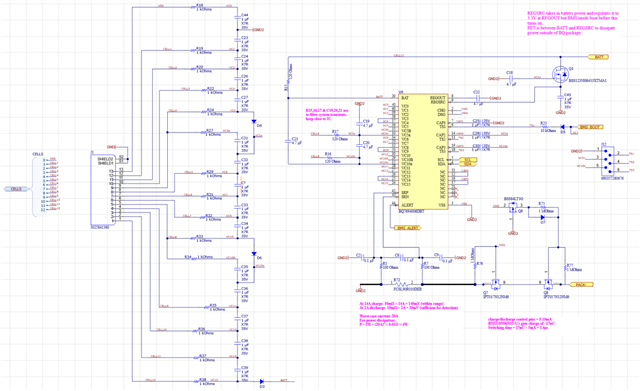Click diode D4 in the cell filter column
Viewport: 640px width, 391px height.
coord(254,121)
